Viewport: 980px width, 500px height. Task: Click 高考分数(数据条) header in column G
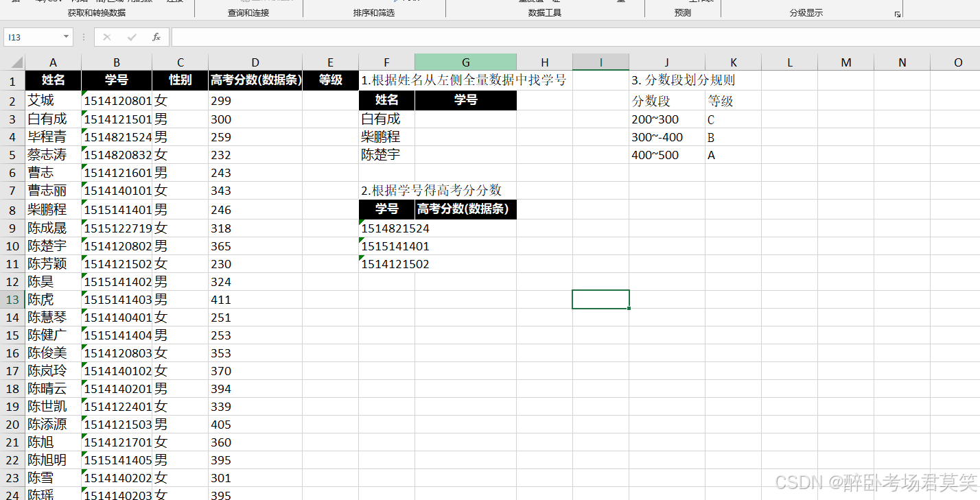click(466, 209)
